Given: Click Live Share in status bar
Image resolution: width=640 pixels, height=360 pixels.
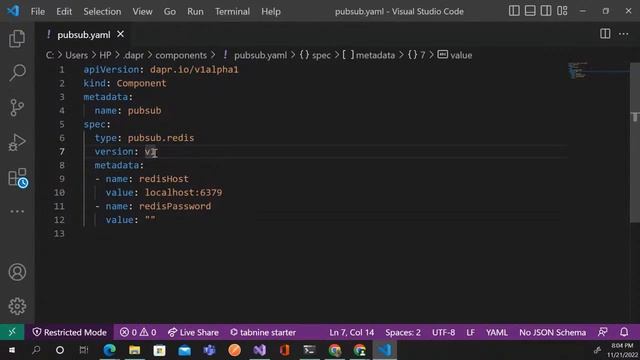Looking at the screenshot, I should [193, 332].
